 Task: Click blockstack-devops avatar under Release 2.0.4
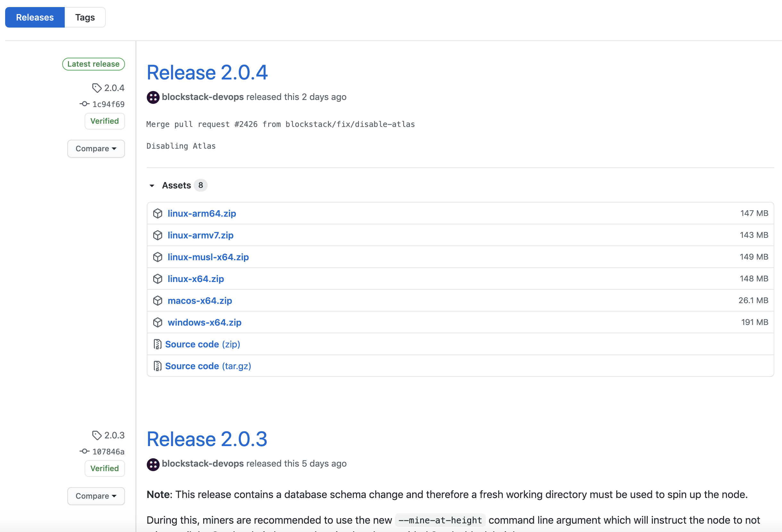[x=153, y=97]
